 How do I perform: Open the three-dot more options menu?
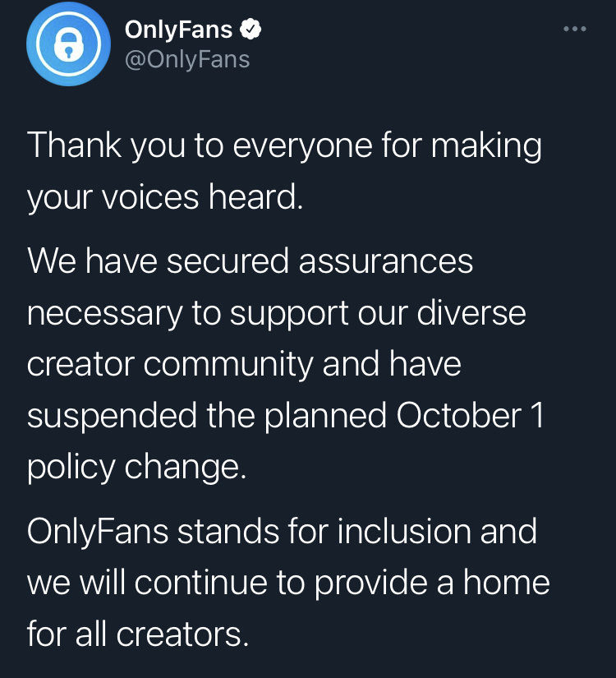pos(575,30)
